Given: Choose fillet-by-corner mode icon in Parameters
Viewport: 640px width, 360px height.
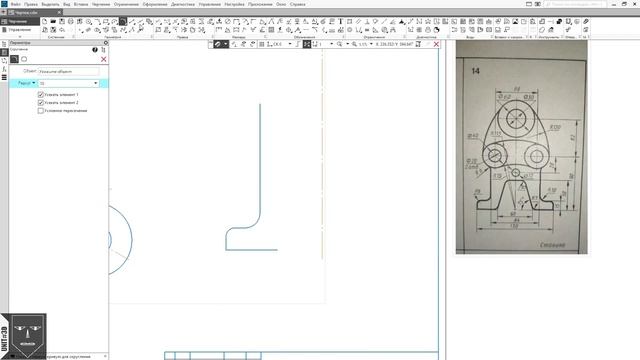Looking at the screenshot, I should coord(14,59).
